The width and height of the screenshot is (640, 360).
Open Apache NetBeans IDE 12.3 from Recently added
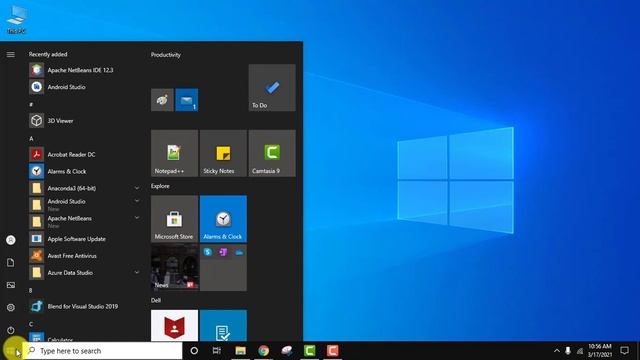[x=85, y=70]
